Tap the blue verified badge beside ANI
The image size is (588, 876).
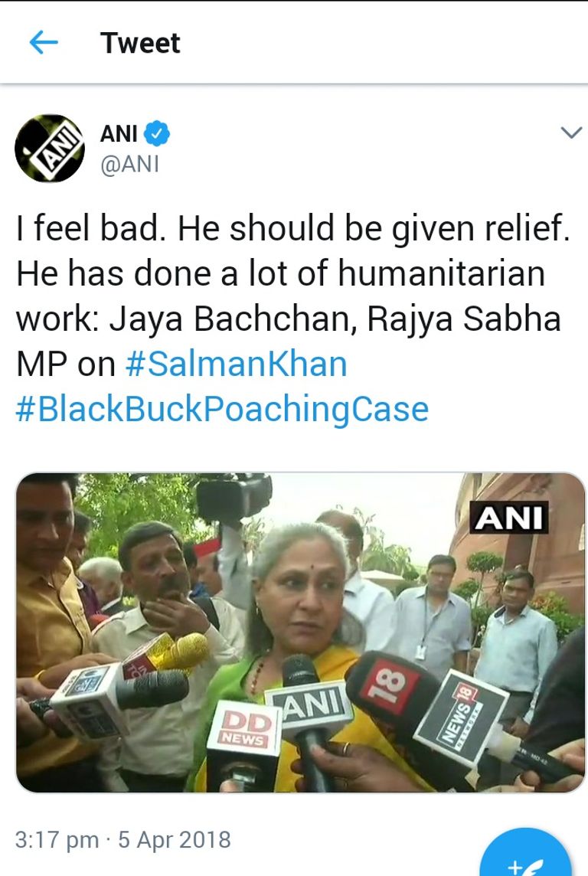pyautogui.click(x=157, y=133)
